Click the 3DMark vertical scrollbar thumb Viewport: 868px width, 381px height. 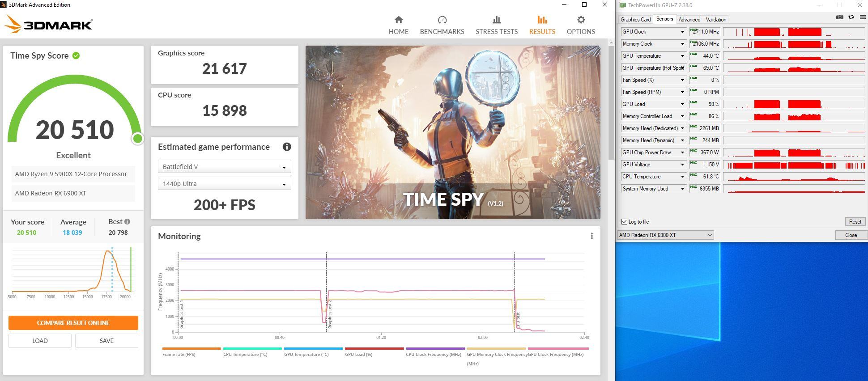(x=611, y=102)
